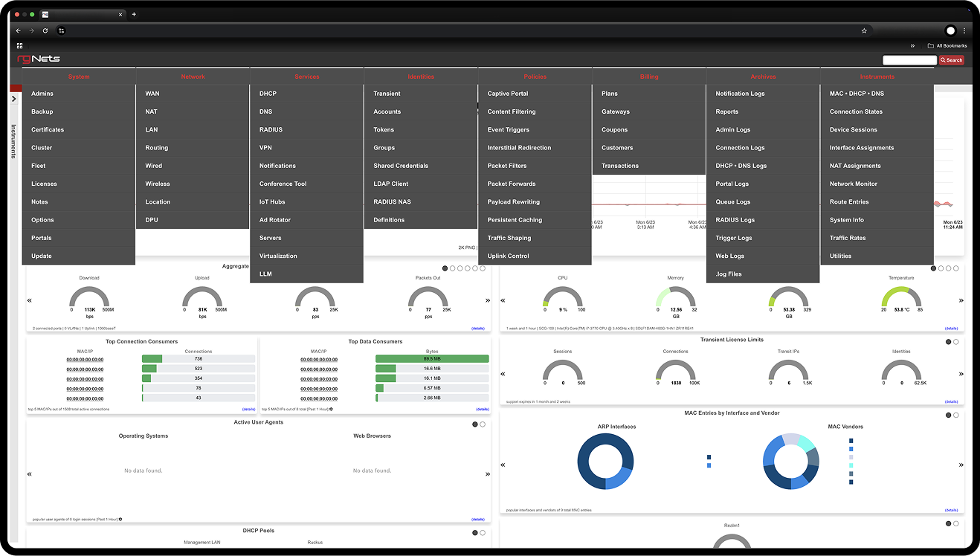This screenshot has width=980, height=556.
Task: Reload the page with browser refresh icon
Action: point(45,30)
